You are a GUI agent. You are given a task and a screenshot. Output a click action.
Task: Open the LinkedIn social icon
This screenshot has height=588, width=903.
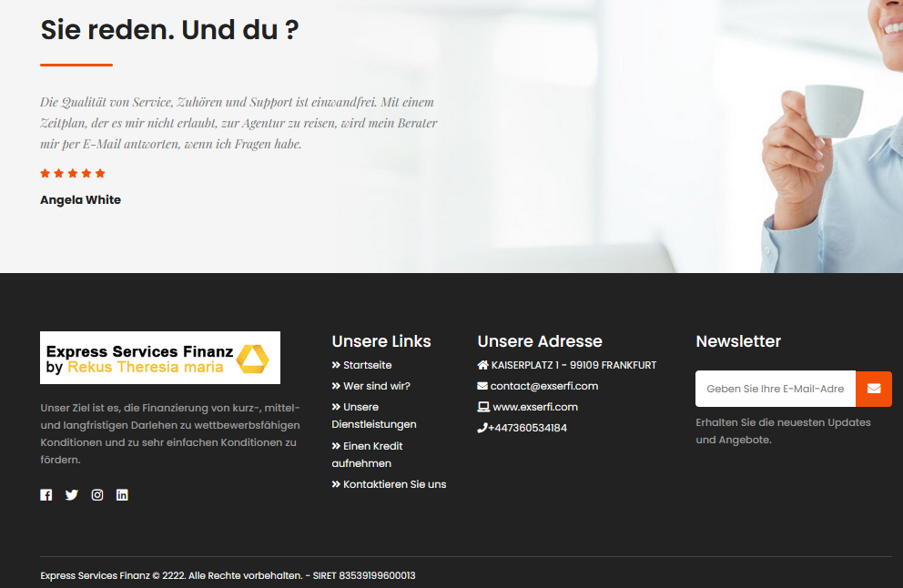coord(122,495)
